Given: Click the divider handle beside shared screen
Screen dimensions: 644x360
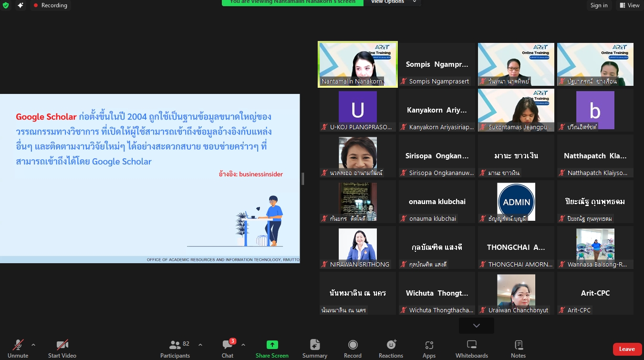Looking at the screenshot, I should point(303,179).
